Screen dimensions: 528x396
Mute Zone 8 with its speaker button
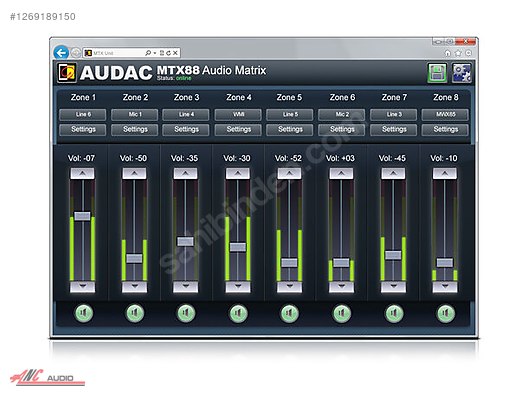tap(446, 313)
